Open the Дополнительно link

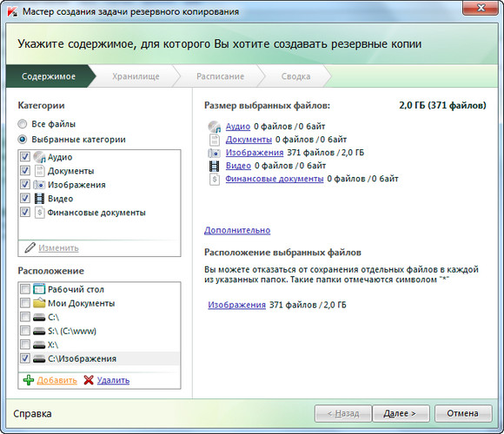pyautogui.click(x=237, y=230)
